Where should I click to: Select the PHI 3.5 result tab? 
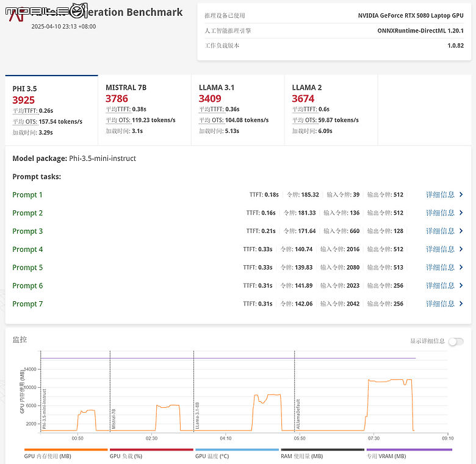point(52,110)
